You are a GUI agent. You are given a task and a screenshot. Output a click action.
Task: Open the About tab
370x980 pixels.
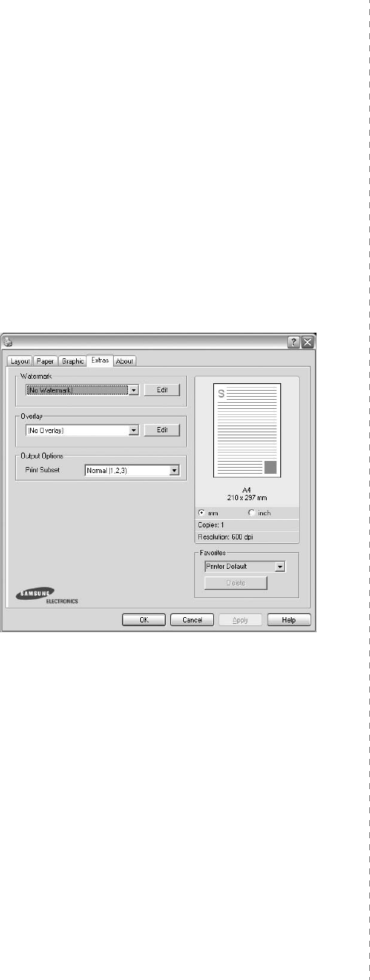124,361
